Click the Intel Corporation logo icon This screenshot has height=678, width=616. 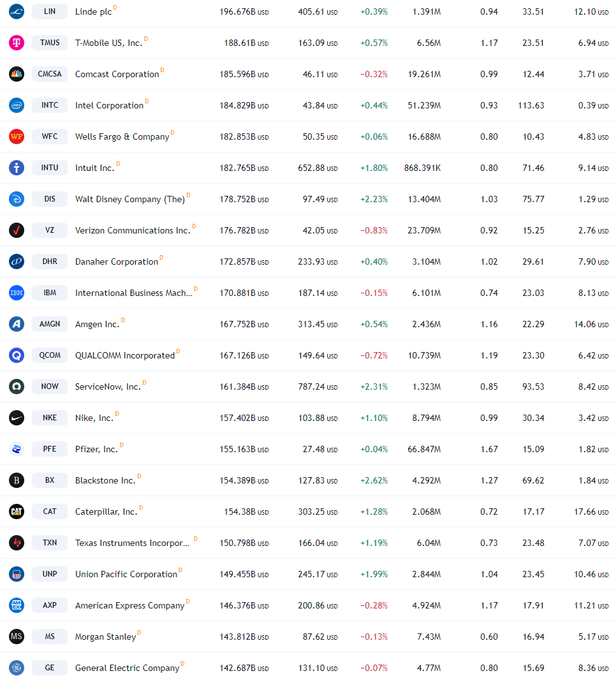pyautogui.click(x=17, y=105)
